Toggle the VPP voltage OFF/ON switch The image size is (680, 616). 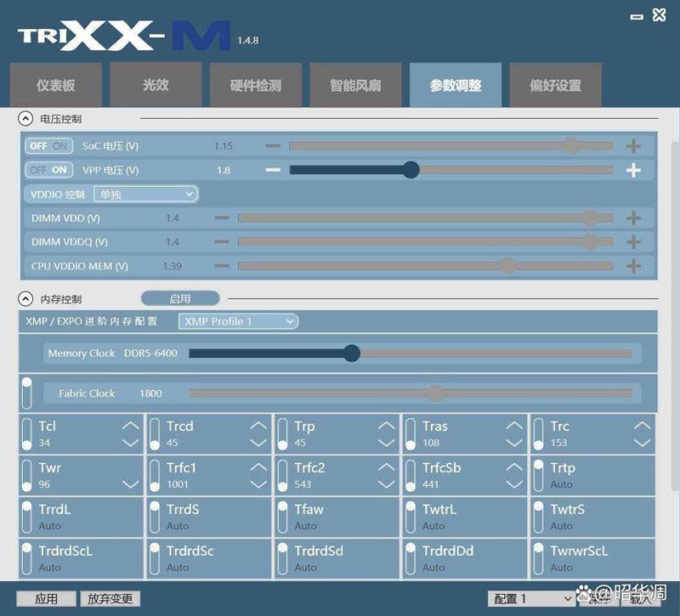48,170
